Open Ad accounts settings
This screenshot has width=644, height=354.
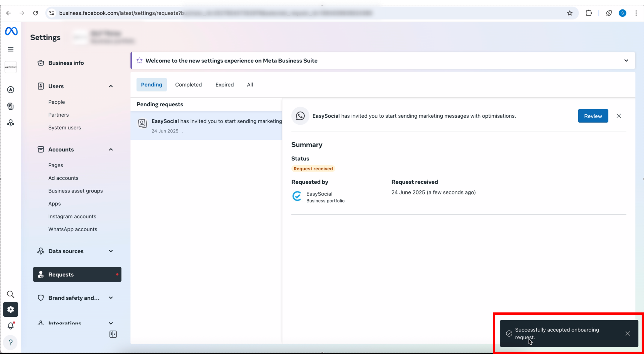(63, 178)
